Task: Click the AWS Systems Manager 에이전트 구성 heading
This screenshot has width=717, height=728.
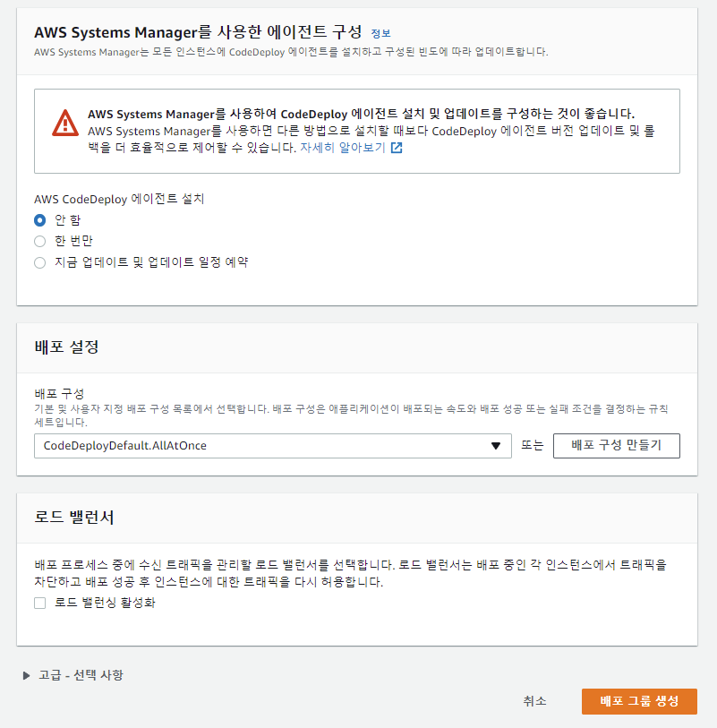Action: (198, 32)
